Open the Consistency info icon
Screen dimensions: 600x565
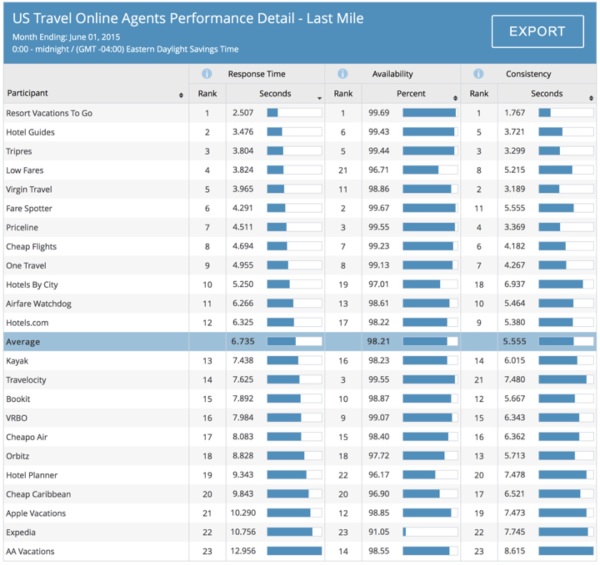(478, 74)
